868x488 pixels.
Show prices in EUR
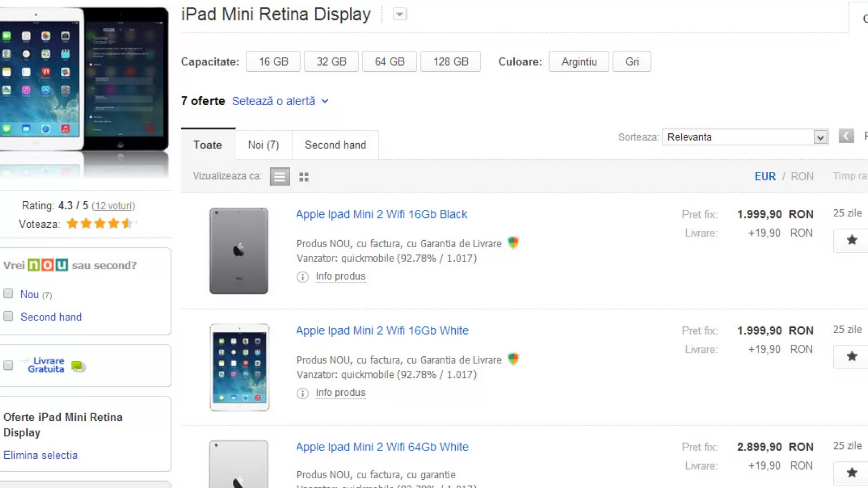point(765,176)
